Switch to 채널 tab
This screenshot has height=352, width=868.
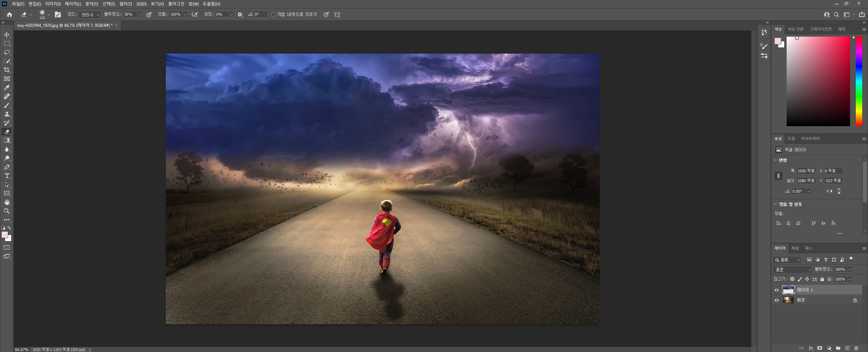pyautogui.click(x=795, y=248)
